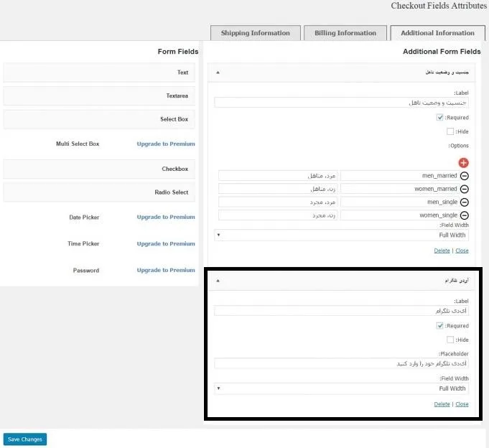Viewport: 489px width, 448px height.
Task: Add new option with red plus icon
Action: click(463, 162)
